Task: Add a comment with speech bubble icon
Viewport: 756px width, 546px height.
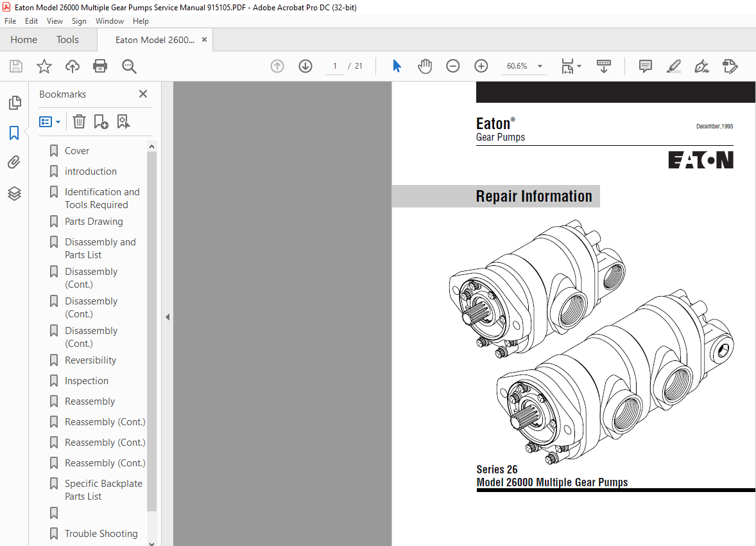Action: tap(646, 66)
